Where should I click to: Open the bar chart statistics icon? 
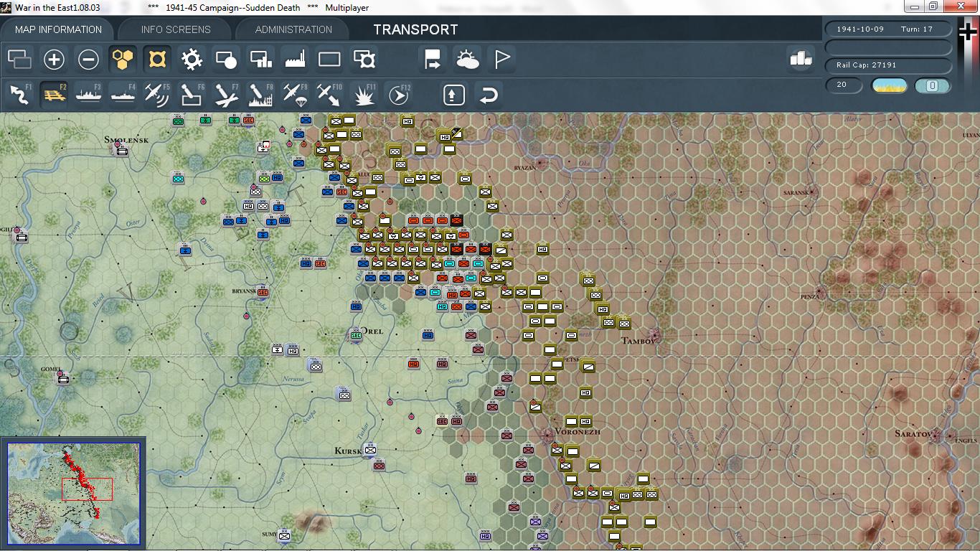click(x=801, y=59)
